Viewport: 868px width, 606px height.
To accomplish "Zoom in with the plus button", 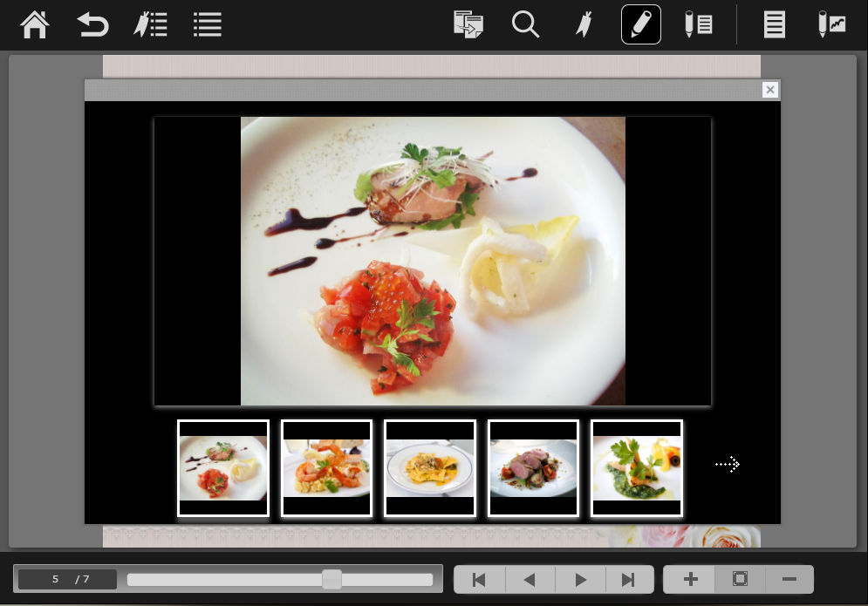I will coord(690,580).
